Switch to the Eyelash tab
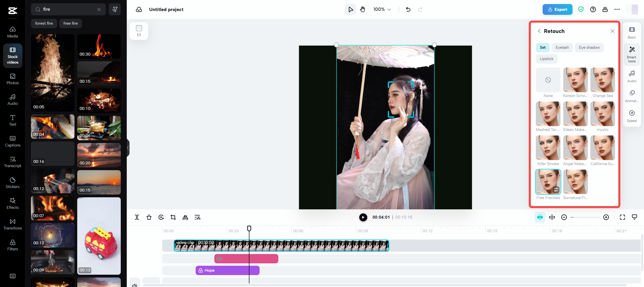Screen dimensions: 644x287 (562, 47)
